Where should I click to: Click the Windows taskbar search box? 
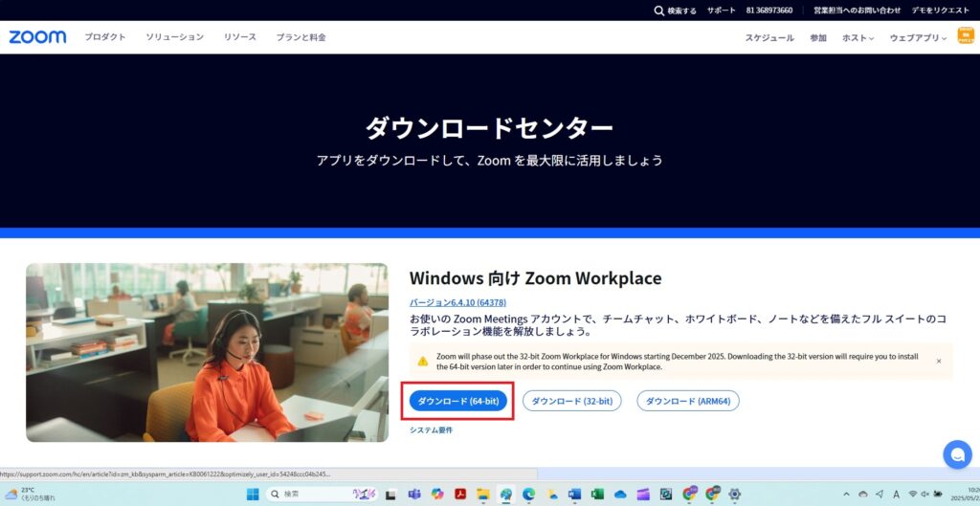[323, 495]
